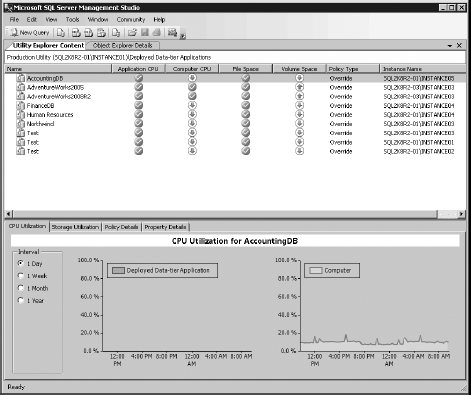Open the Window menu
This screenshot has height=395, width=471.
coord(98,20)
